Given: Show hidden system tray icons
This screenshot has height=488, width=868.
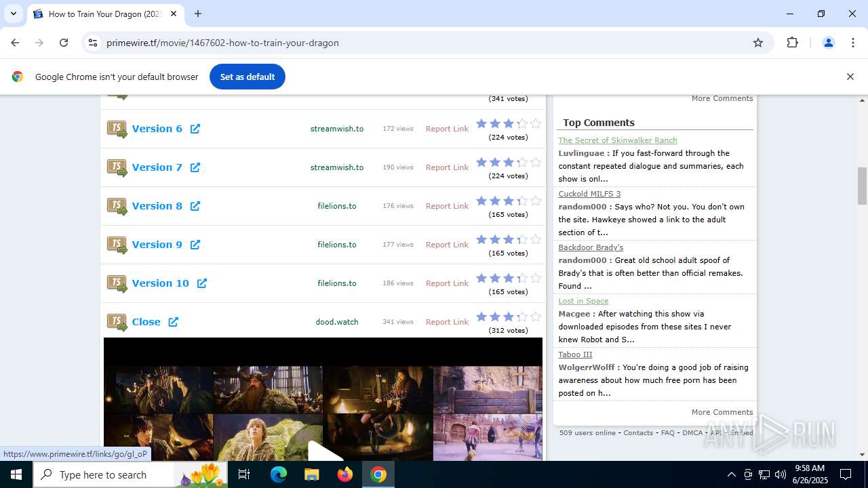Looking at the screenshot, I should (x=731, y=474).
